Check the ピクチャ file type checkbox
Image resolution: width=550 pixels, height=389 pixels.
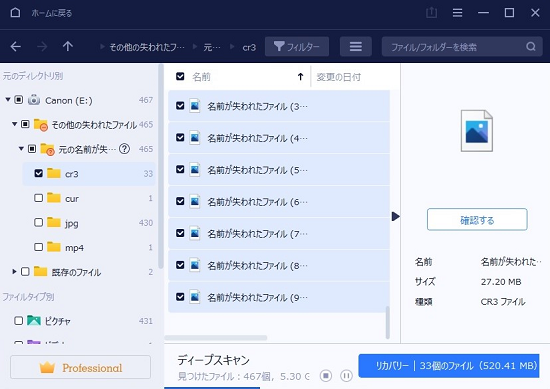[19, 321]
